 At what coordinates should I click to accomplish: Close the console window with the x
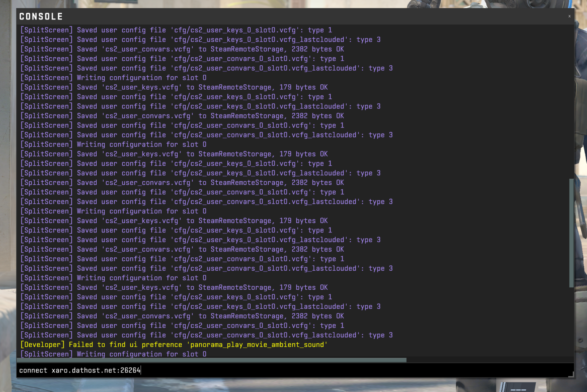569,16
